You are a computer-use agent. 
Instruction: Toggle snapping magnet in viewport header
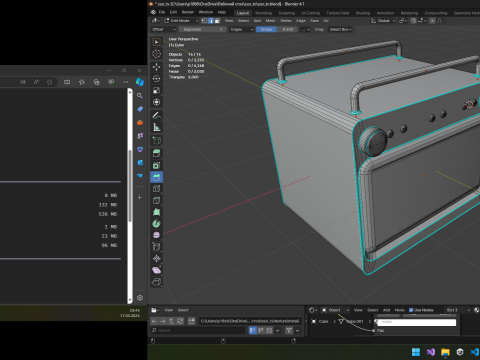(413, 21)
